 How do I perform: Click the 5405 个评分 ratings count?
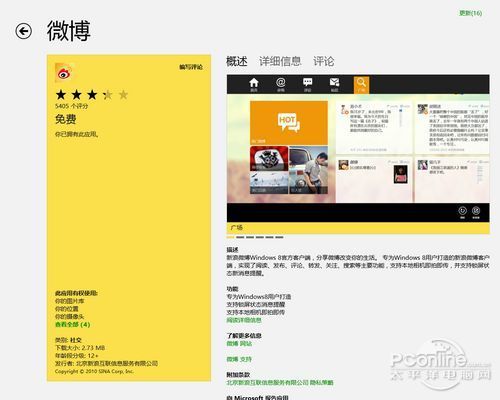pyautogui.click(x=72, y=106)
